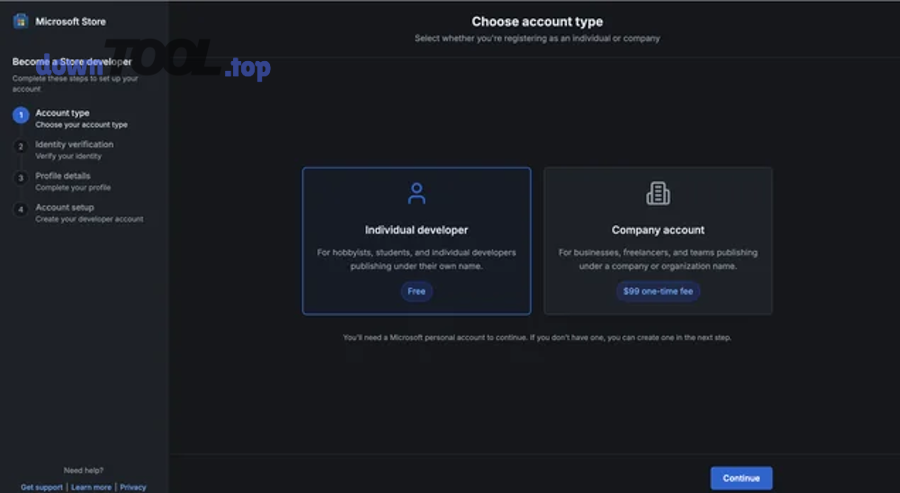The height and width of the screenshot is (493, 900).
Task: Click the person icon on Individual developer card
Action: point(416,193)
